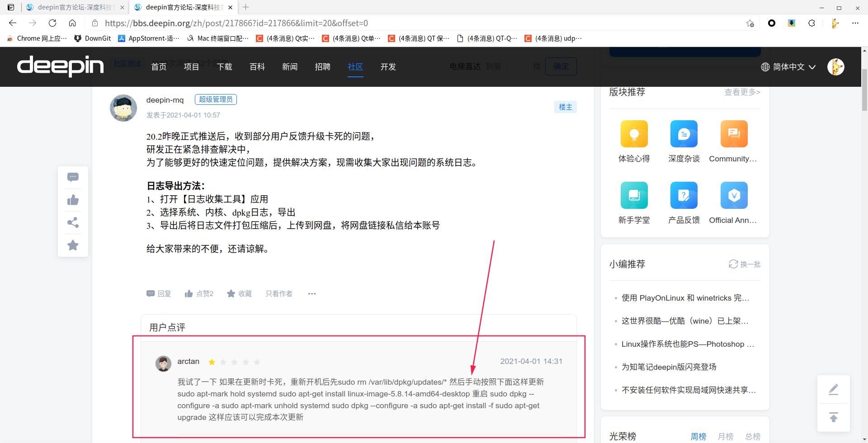Open the PlayOnLinux and winetricks article
Image resolution: width=868 pixels, height=443 pixels.
point(685,298)
